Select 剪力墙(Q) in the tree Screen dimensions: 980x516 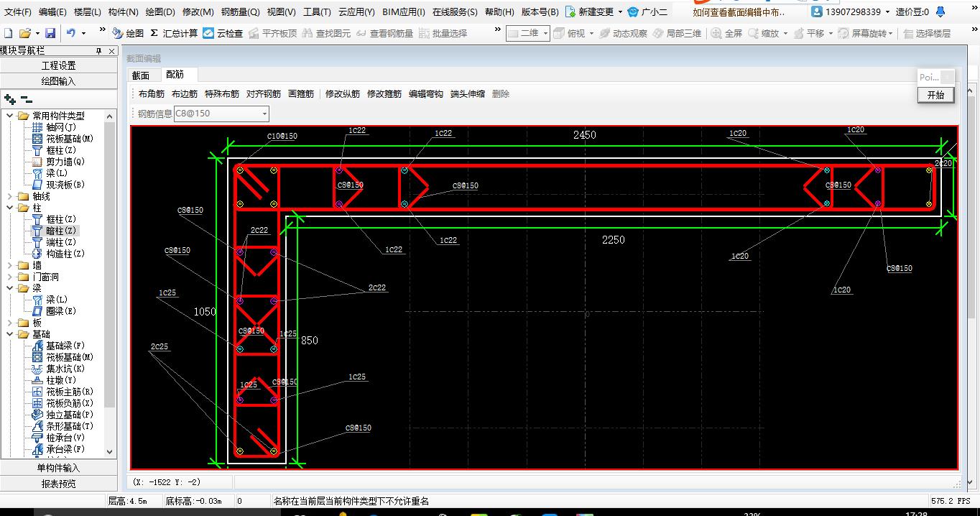57,162
